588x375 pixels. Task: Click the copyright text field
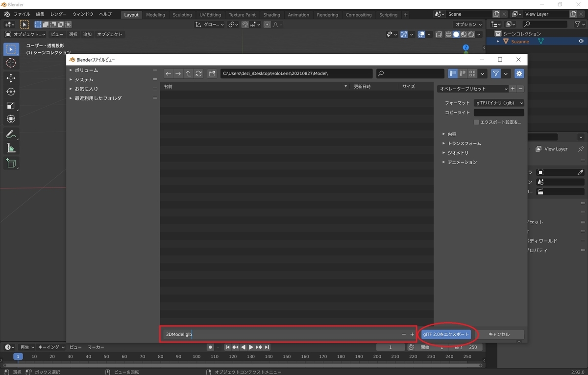coord(499,113)
